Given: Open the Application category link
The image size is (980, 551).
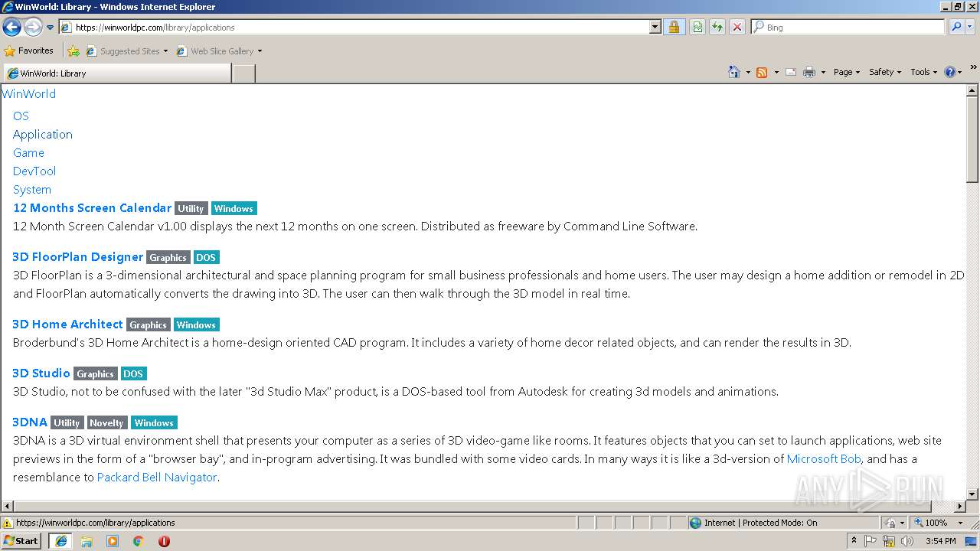Looking at the screenshot, I should pyautogui.click(x=43, y=135).
